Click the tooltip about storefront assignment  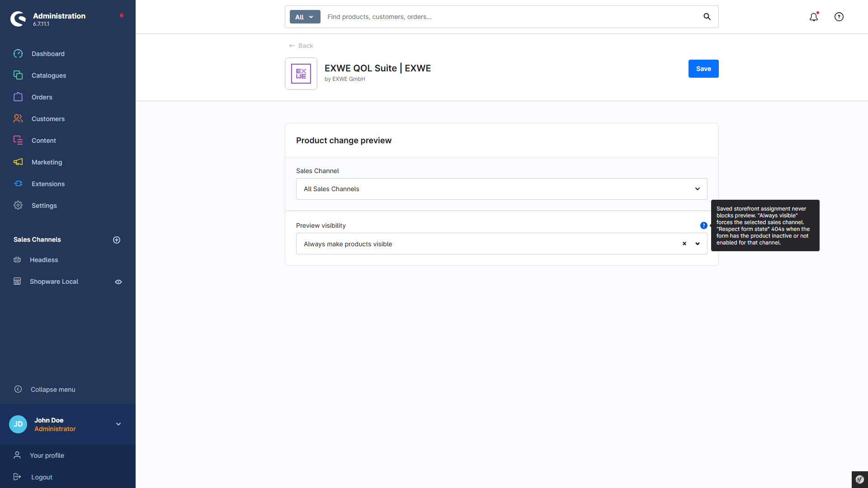pyautogui.click(x=765, y=225)
